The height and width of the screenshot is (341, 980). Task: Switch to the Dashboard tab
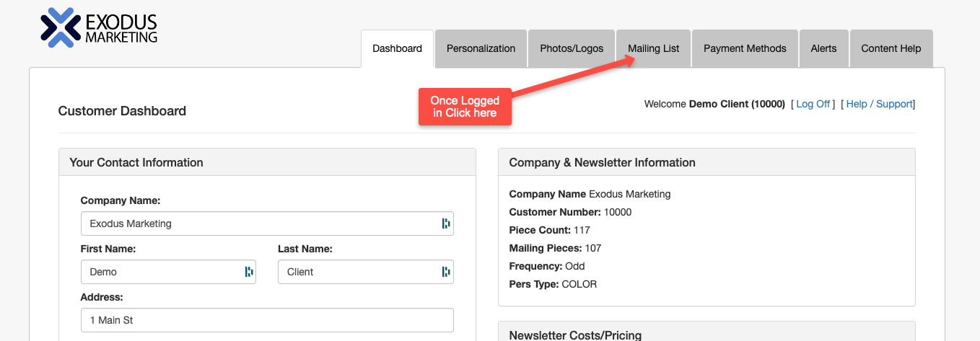pos(397,49)
